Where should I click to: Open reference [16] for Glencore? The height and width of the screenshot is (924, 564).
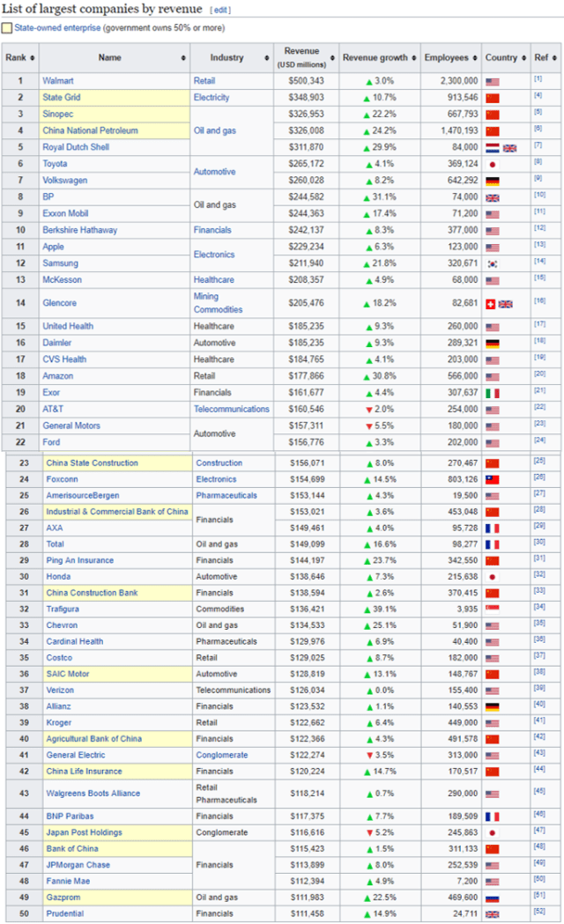pos(539,300)
